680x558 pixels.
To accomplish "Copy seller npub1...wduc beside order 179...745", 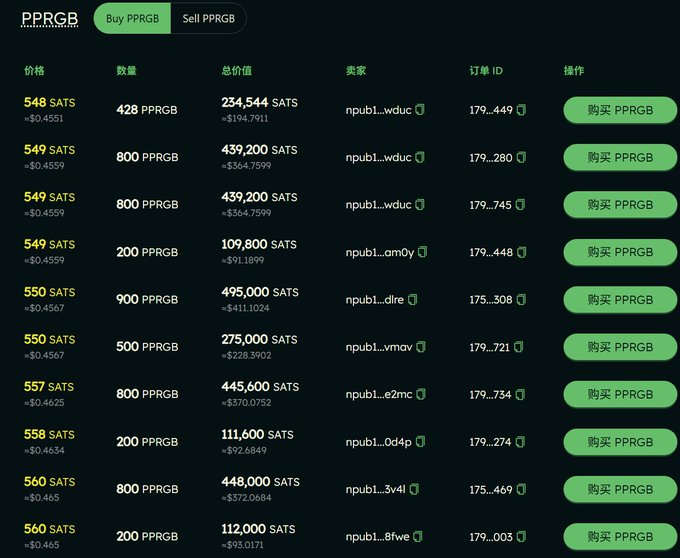I will tap(420, 204).
